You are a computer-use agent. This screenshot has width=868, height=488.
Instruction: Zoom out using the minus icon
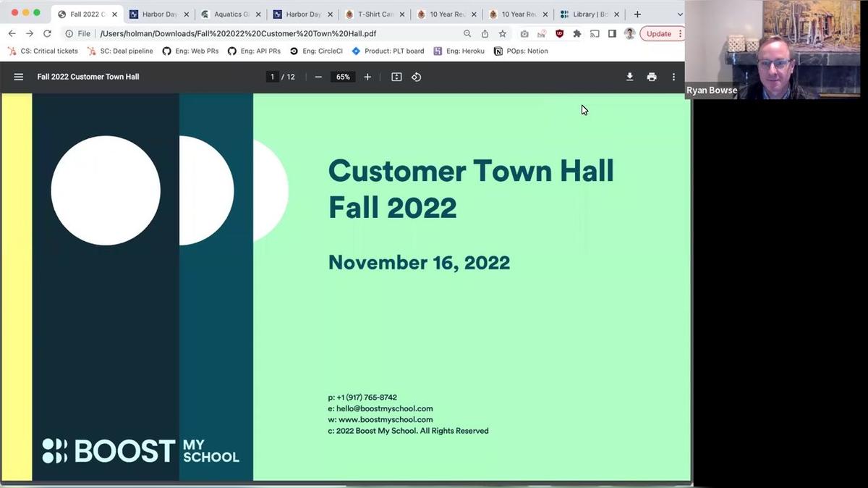pos(318,77)
